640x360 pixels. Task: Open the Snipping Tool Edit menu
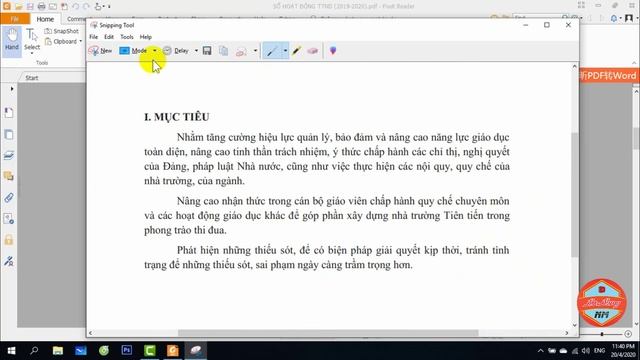[x=109, y=37]
